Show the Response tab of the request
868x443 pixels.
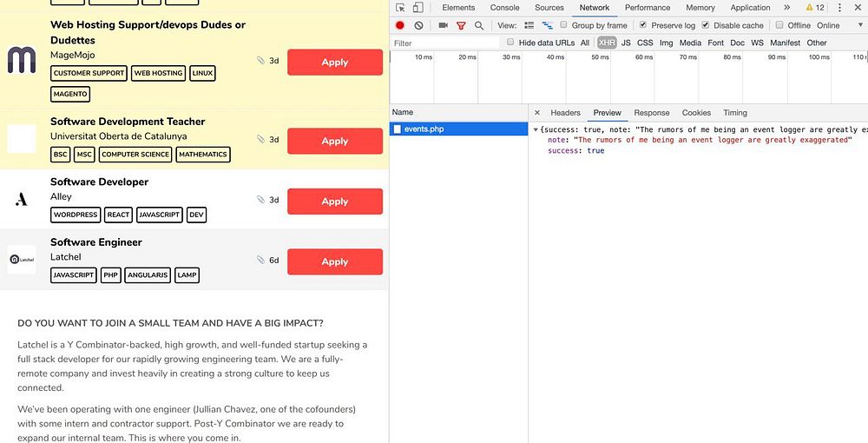[x=652, y=112]
